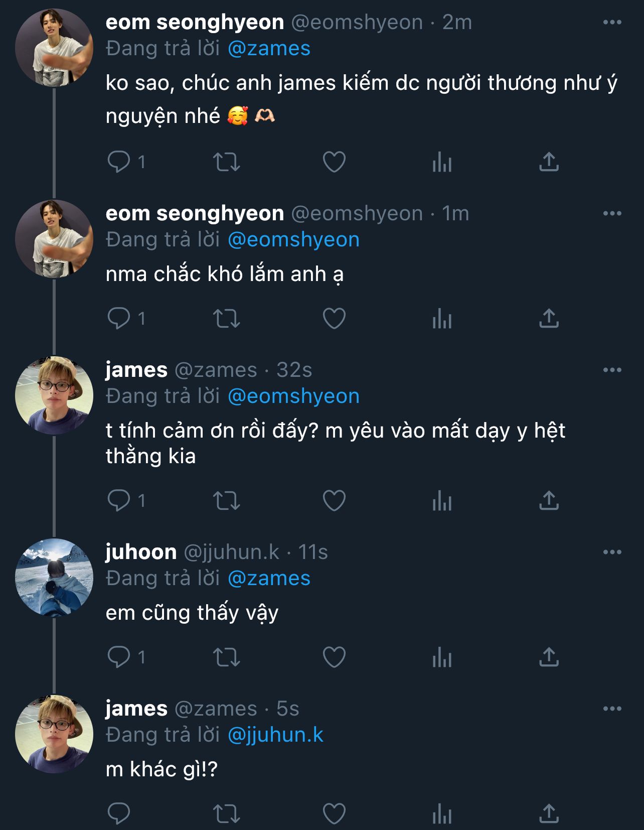Open @zames mention in the 2m-old tweet
Viewport: 644px width, 830px height.
269,49
